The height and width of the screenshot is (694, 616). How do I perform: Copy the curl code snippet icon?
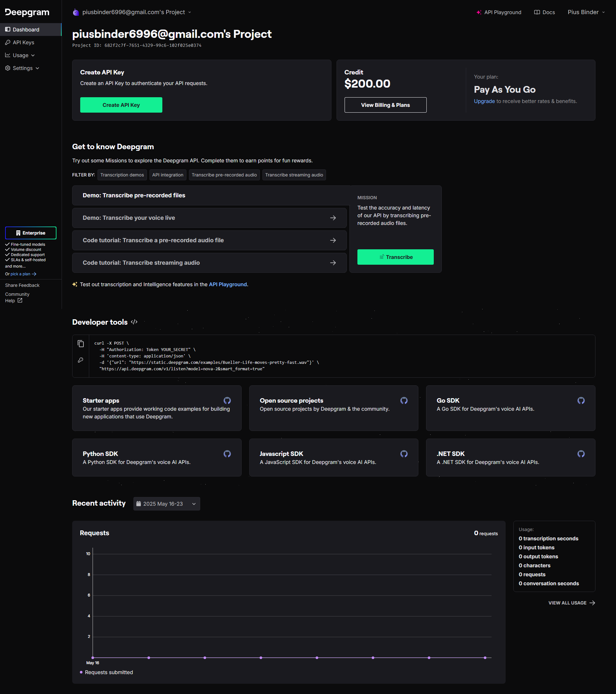[81, 344]
